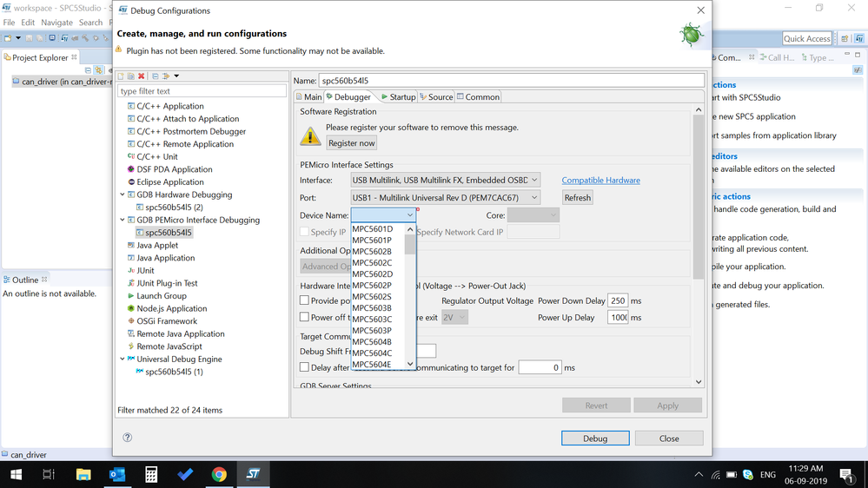Click the type filter text field

coord(202,90)
